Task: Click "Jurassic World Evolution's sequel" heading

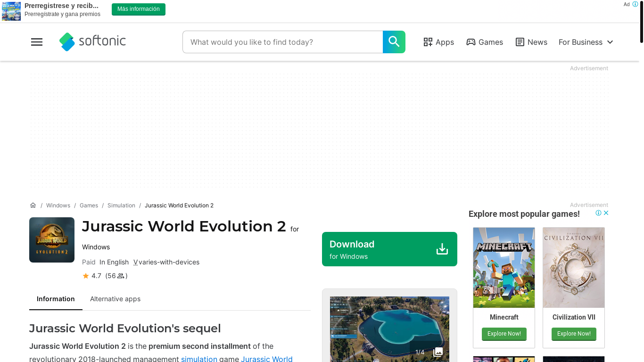Action: [125, 329]
